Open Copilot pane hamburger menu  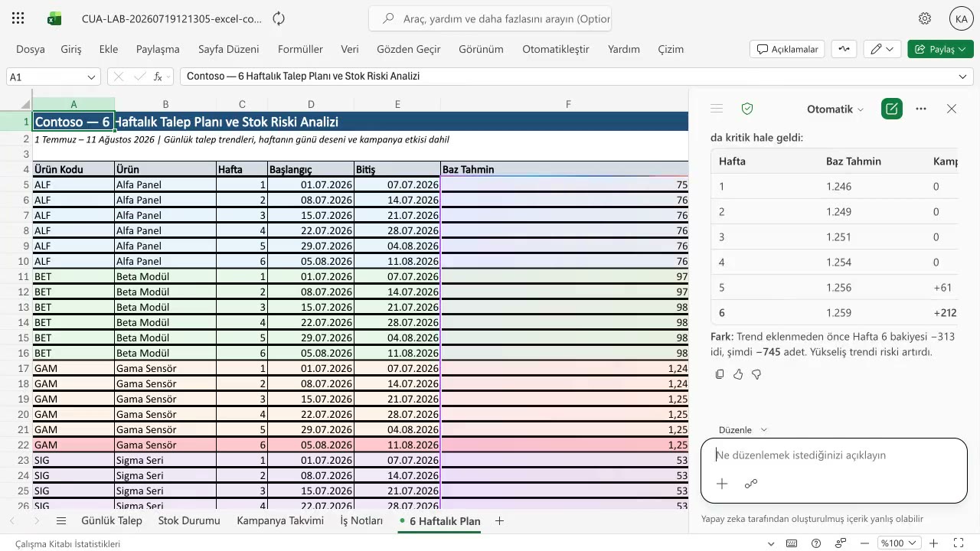[x=717, y=109]
